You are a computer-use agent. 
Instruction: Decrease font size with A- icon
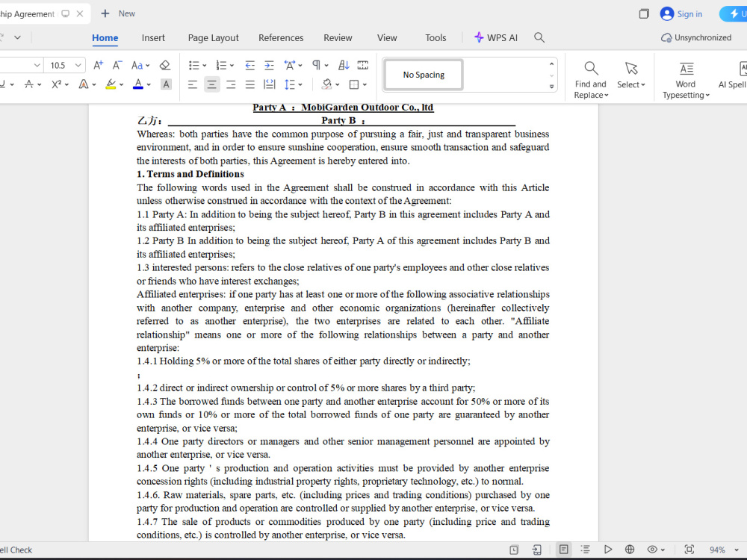pos(117,65)
